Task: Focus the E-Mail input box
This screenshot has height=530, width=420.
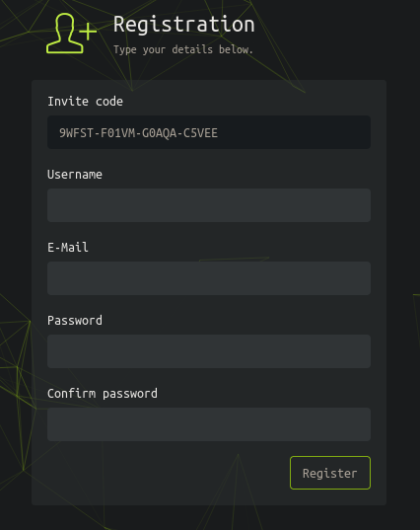Action: [x=209, y=278]
